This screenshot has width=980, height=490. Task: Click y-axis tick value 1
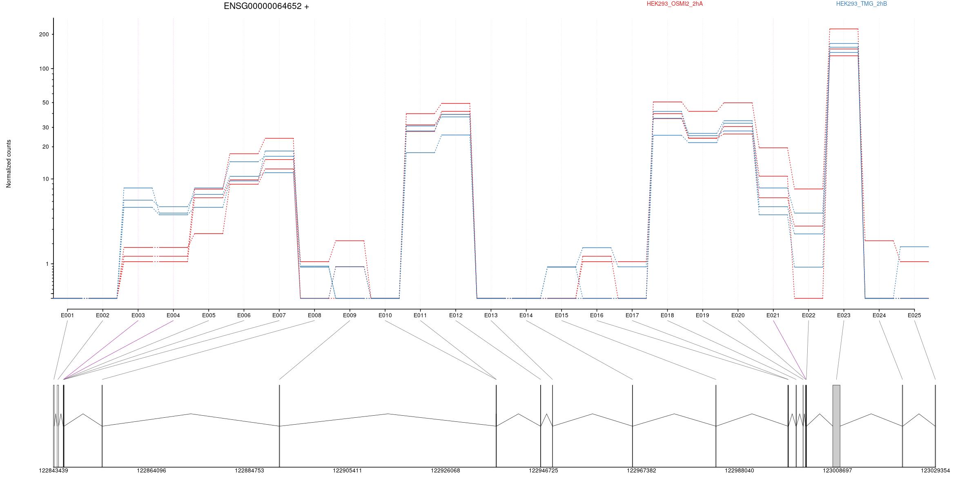47,264
